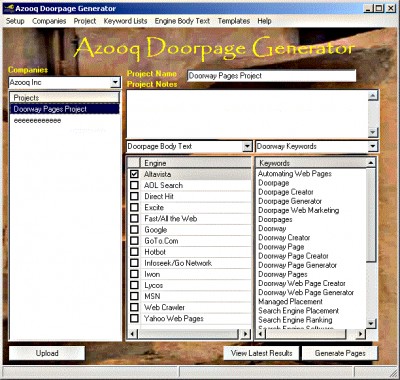Select keyword Search Engine Ranking
400x380 pixels.
tap(295, 320)
